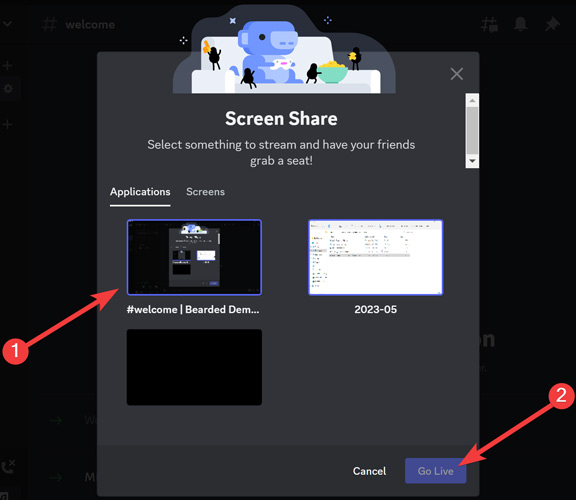Screen dimensions: 576x500
Task: Click the scrollbar up arrow
Action: pyautogui.click(x=472, y=100)
